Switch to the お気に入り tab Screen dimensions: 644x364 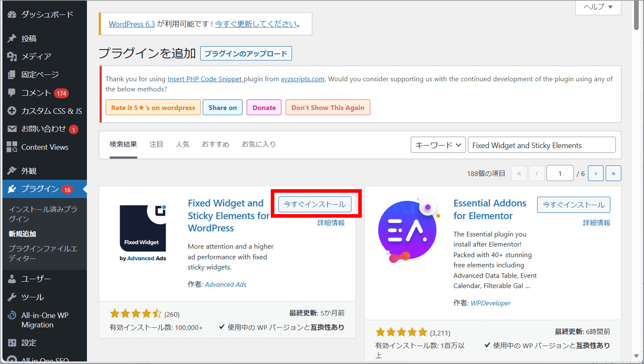click(x=258, y=144)
